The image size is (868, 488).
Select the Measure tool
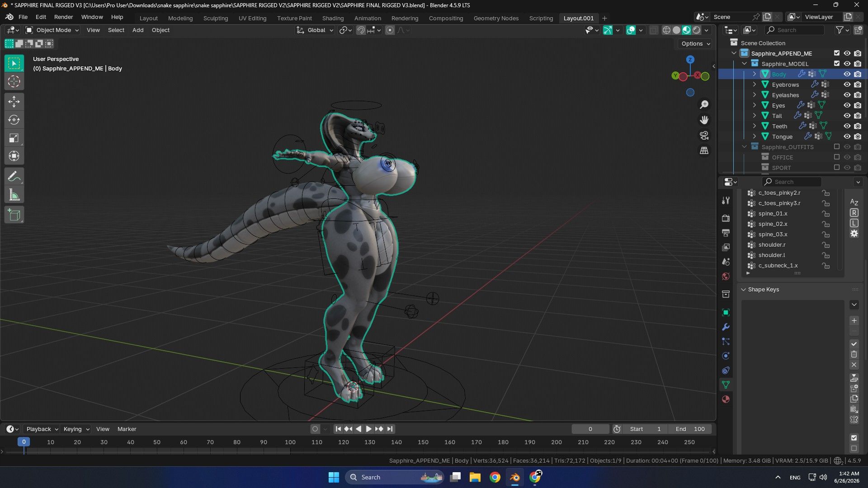point(14,195)
